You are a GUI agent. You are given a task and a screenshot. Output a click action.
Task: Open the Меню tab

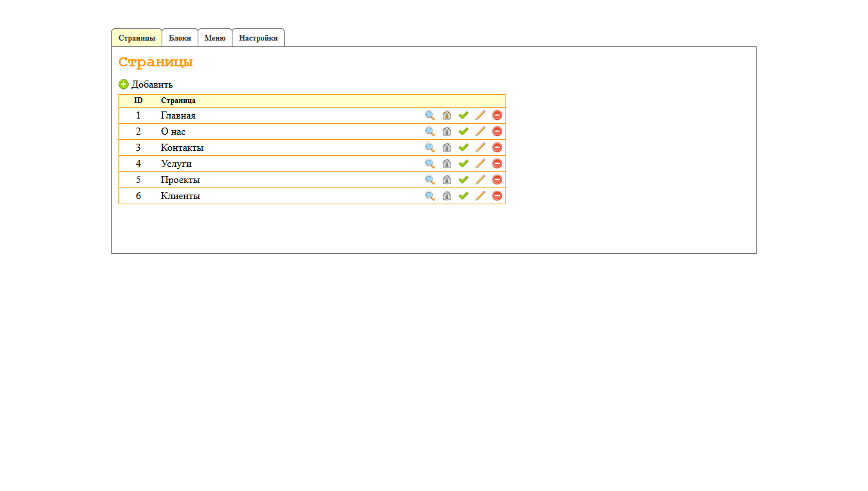(214, 38)
